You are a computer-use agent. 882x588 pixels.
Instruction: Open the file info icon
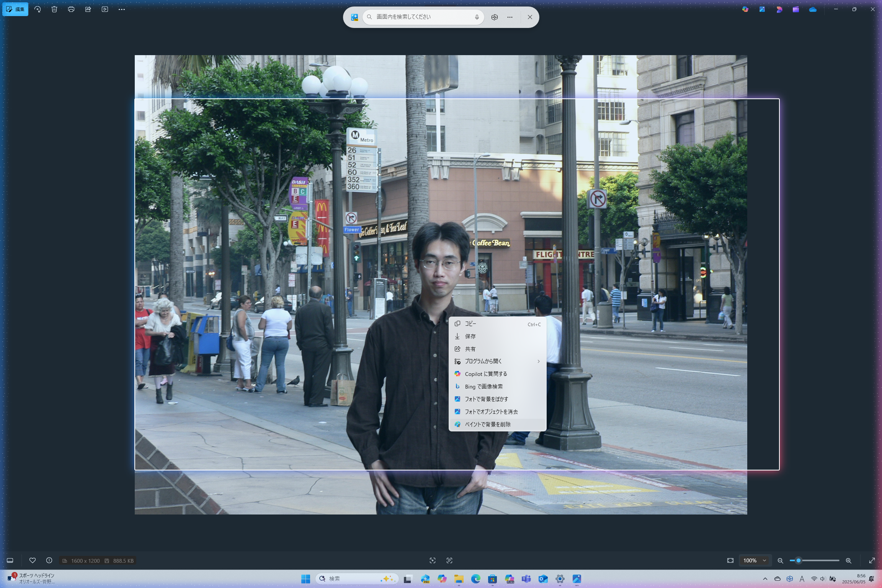(49, 560)
